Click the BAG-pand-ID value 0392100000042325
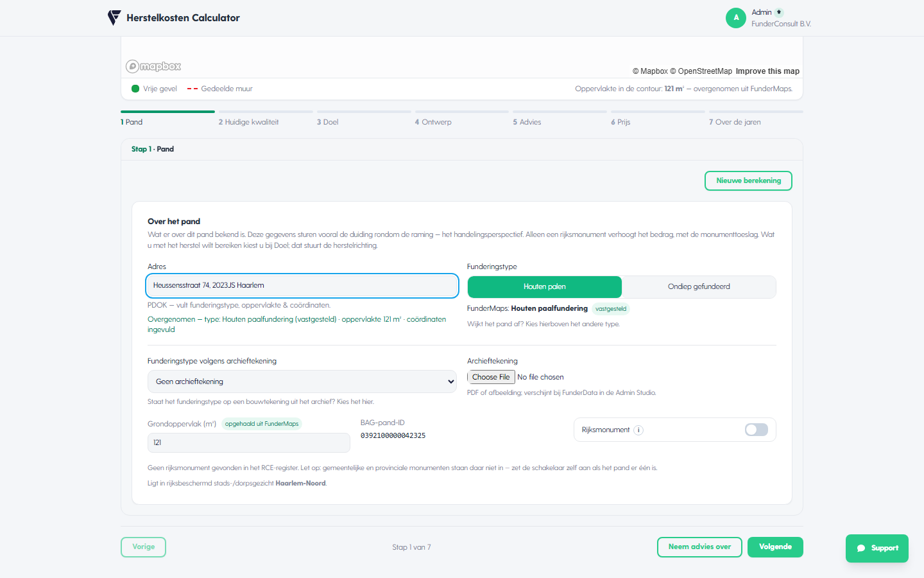Viewport: 924px width, 578px height. coord(393,436)
